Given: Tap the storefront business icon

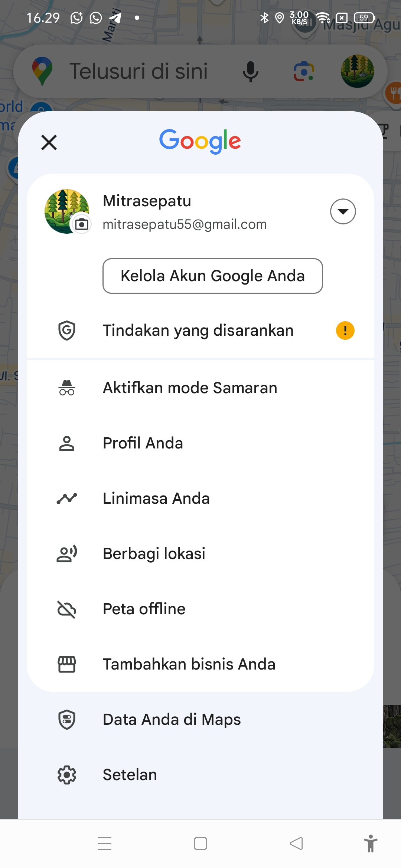Looking at the screenshot, I should pos(67,664).
